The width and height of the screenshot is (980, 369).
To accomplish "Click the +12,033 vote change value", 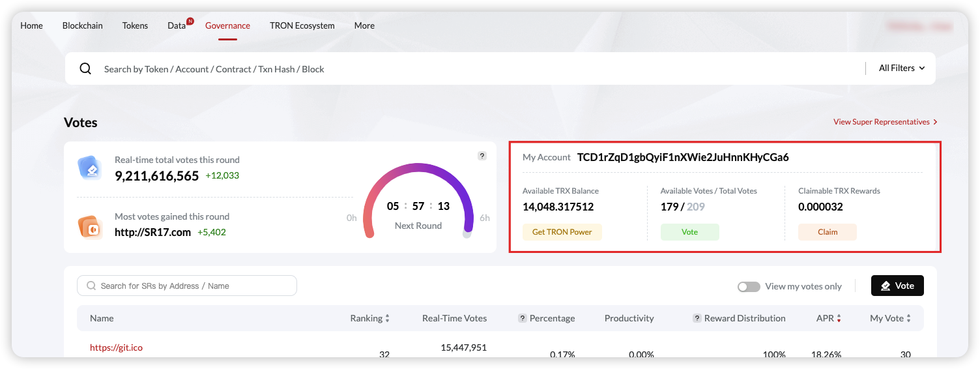I will point(222,175).
